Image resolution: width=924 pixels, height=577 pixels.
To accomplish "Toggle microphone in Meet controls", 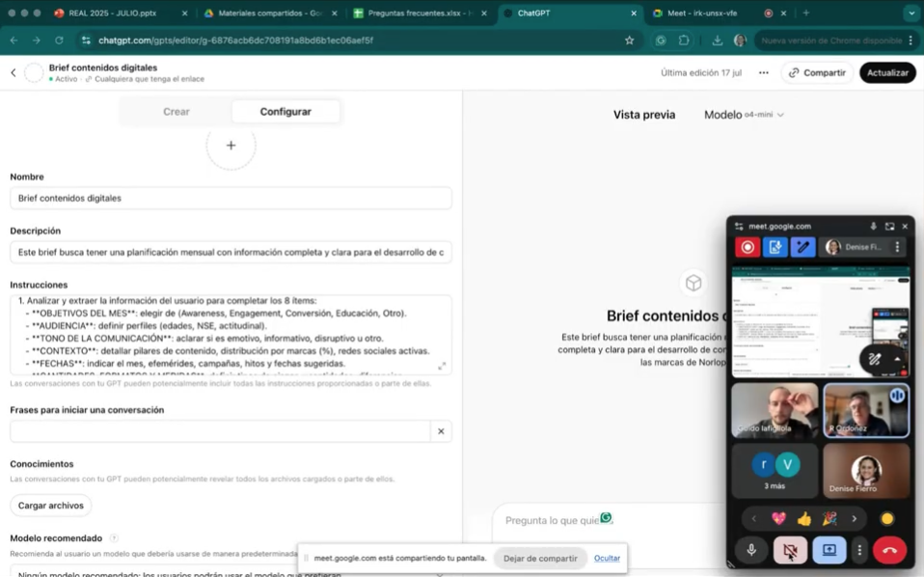I will tap(751, 550).
